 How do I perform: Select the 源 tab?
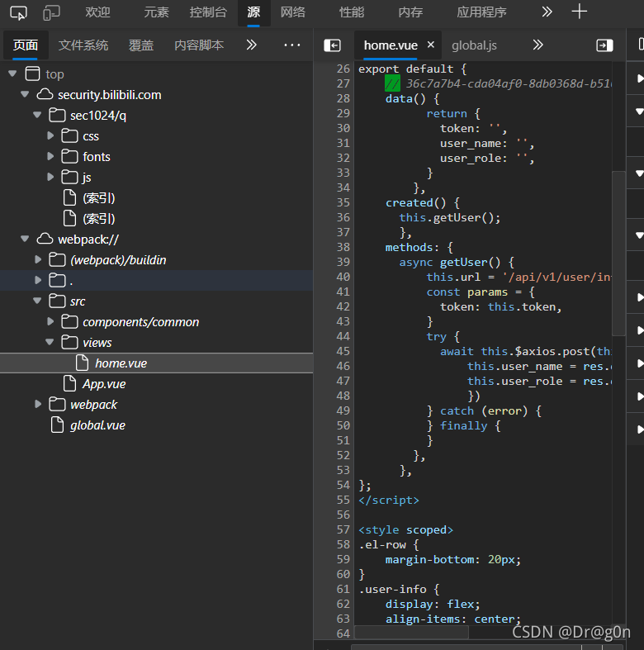coord(253,12)
